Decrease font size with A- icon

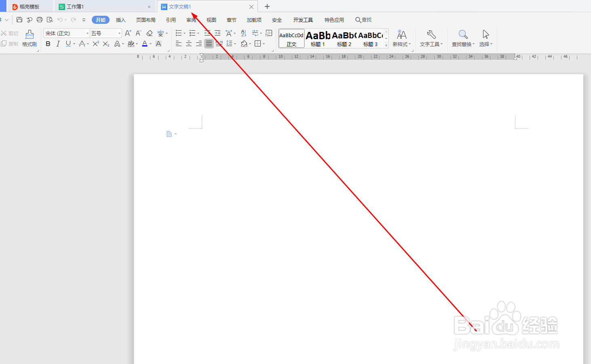point(138,33)
